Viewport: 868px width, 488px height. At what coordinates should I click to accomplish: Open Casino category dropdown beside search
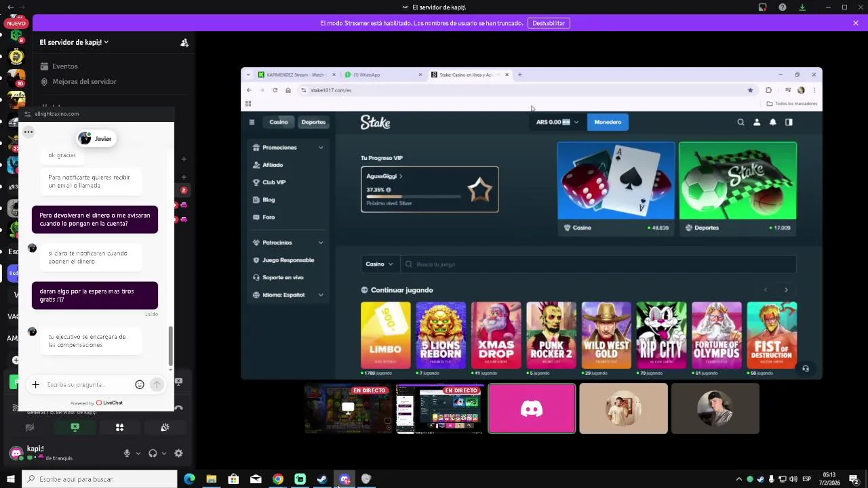point(380,264)
